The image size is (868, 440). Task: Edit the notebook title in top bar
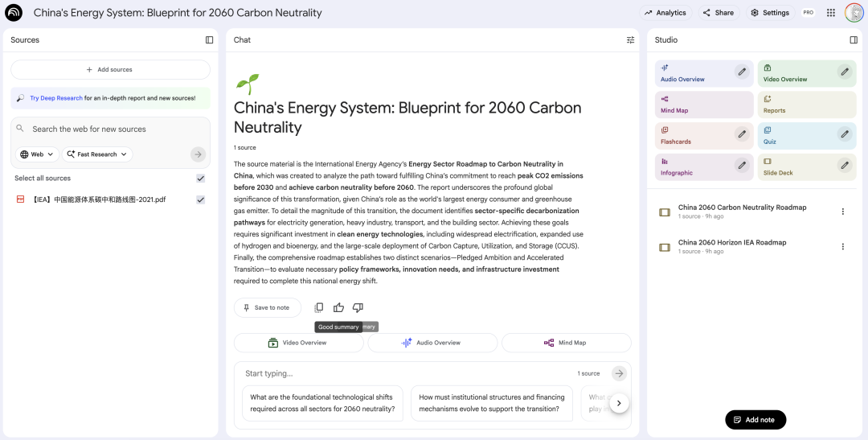pos(178,13)
